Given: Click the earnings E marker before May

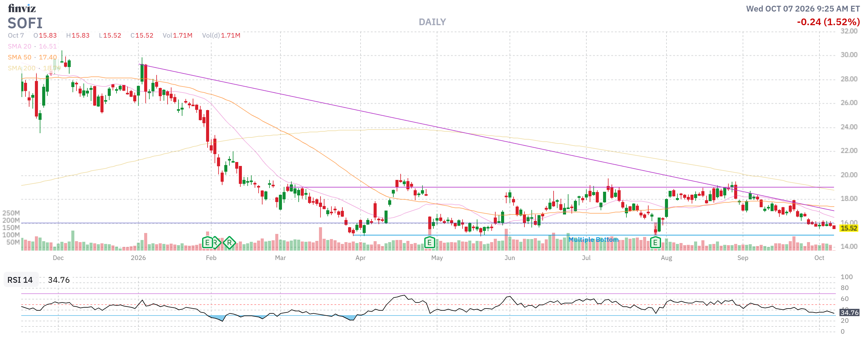Looking at the screenshot, I should (x=429, y=243).
